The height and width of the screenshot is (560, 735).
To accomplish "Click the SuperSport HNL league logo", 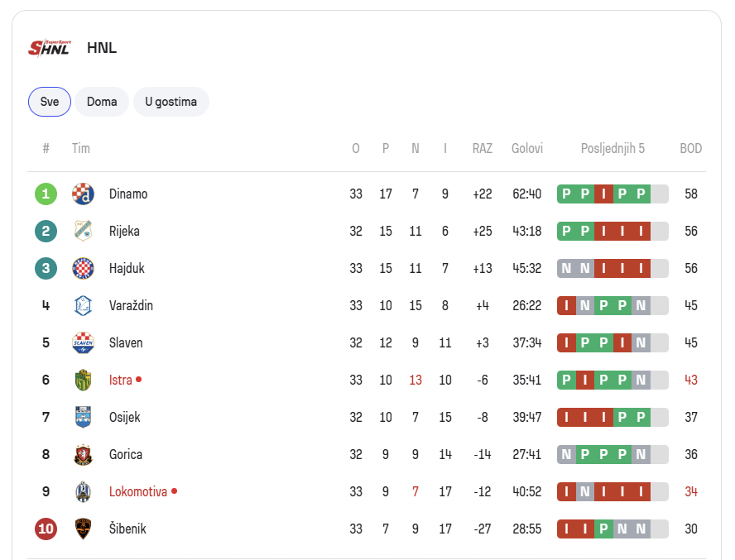I will click(x=50, y=48).
